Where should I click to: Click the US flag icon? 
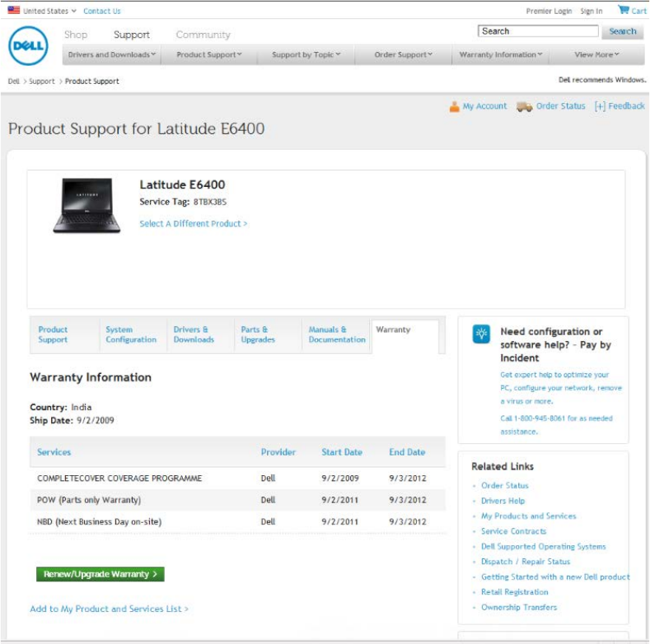[14, 11]
